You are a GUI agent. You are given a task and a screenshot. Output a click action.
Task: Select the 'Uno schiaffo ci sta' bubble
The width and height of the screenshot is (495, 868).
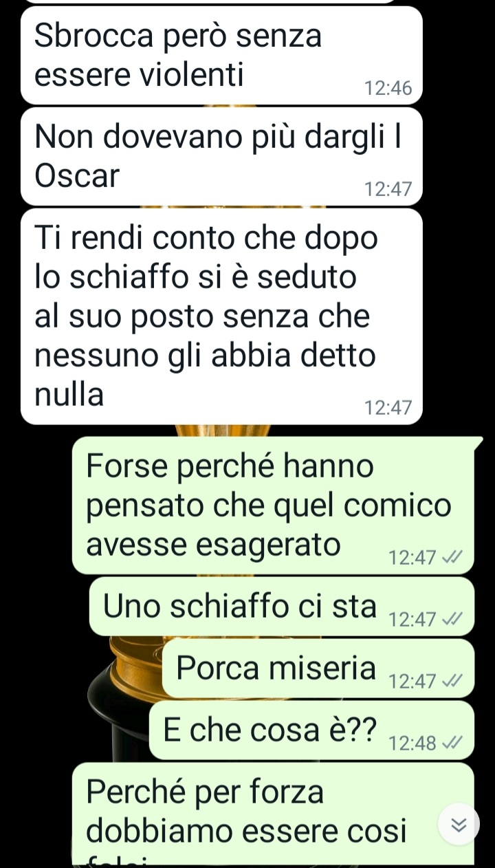pyautogui.click(x=282, y=606)
